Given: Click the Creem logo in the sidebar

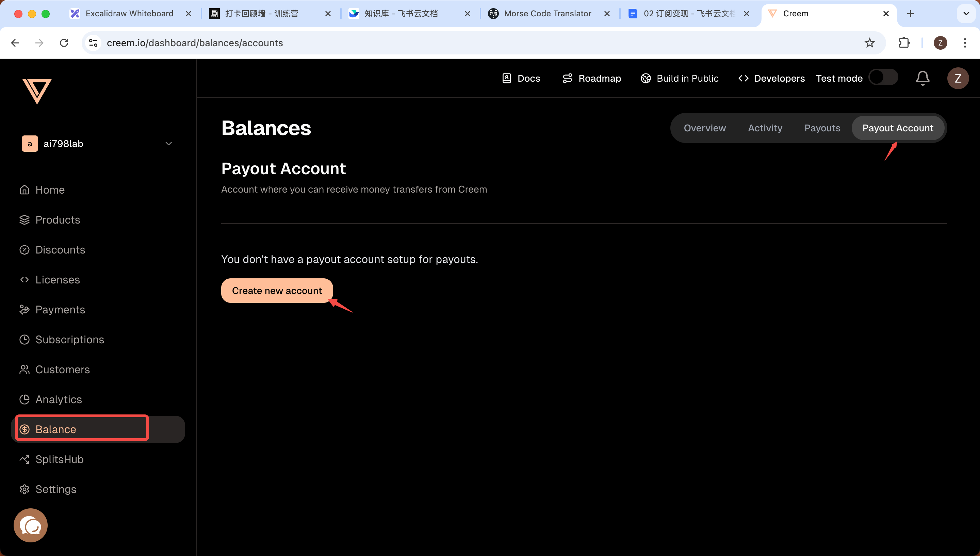Looking at the screenshot, I should tap(37, 91).
